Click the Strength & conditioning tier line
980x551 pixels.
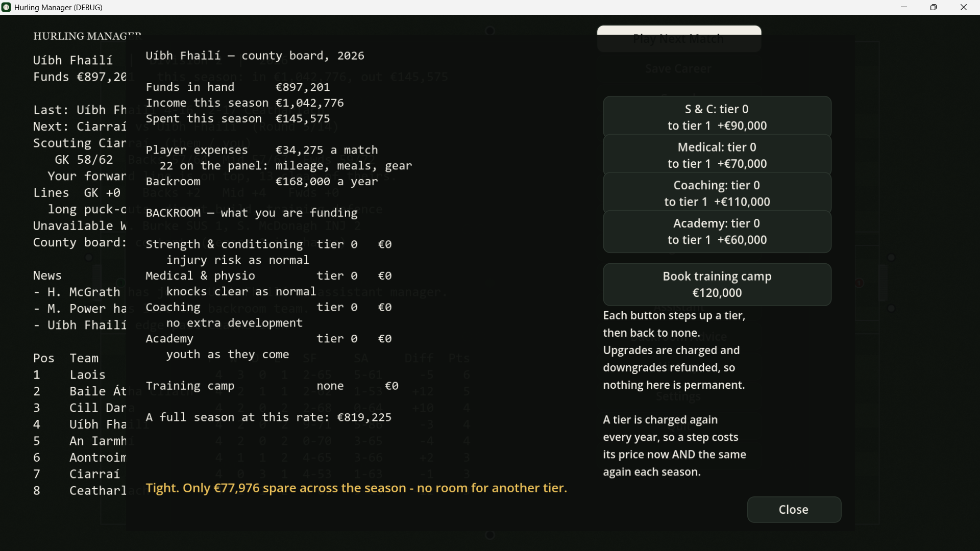tap(268, 244)
